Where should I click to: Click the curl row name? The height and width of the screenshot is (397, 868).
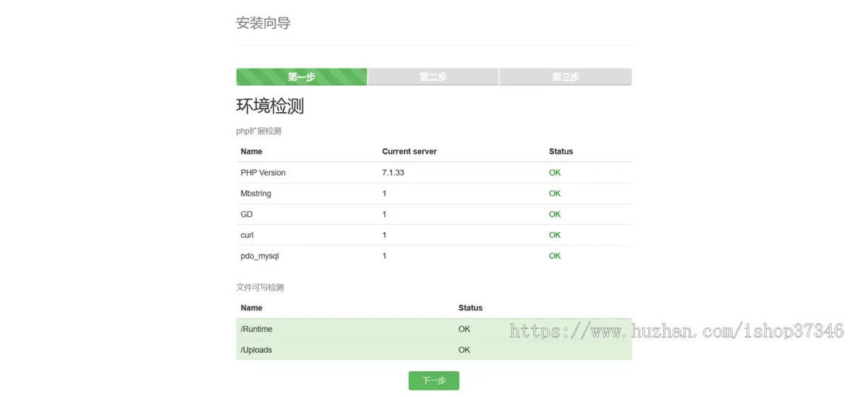pos(247,235)
